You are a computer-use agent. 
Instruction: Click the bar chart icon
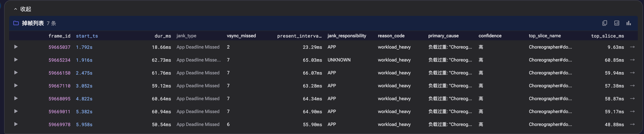pos(628,23)
